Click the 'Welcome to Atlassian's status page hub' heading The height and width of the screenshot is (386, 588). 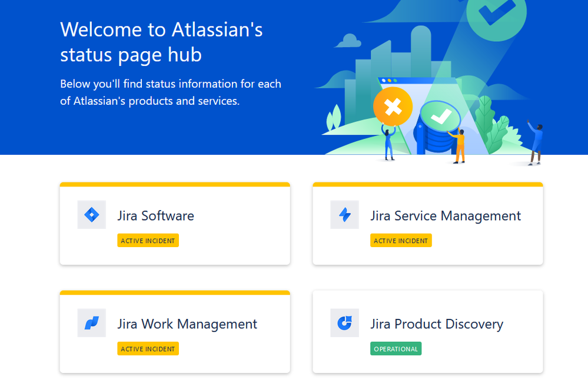click(161, 42)
